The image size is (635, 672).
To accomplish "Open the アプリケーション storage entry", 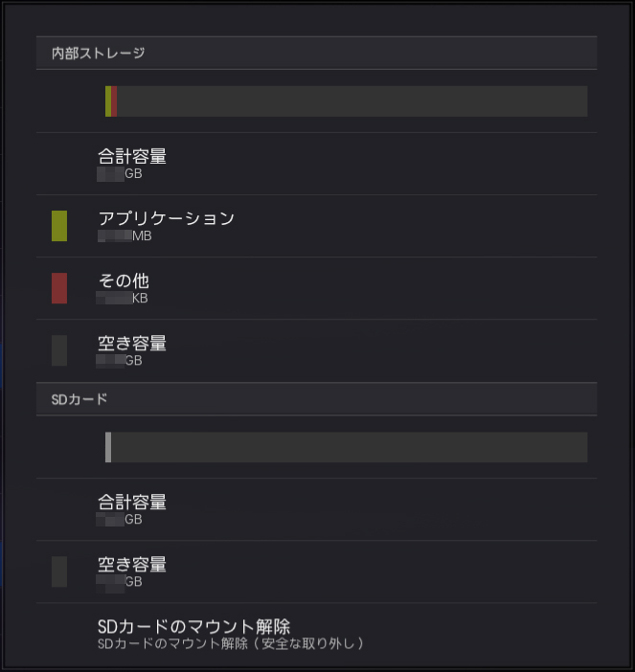I will pos(316,226).
